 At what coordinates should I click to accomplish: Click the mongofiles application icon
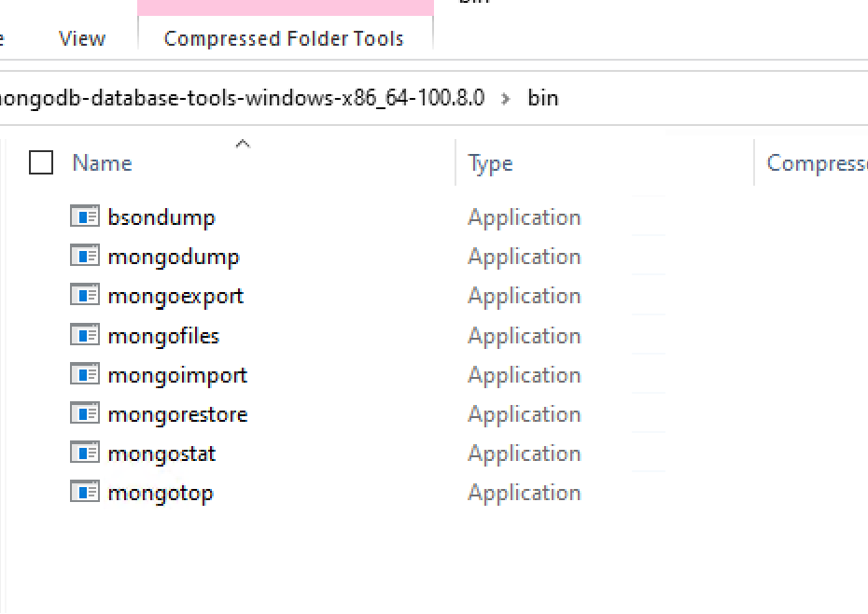(x=85, y=334)
